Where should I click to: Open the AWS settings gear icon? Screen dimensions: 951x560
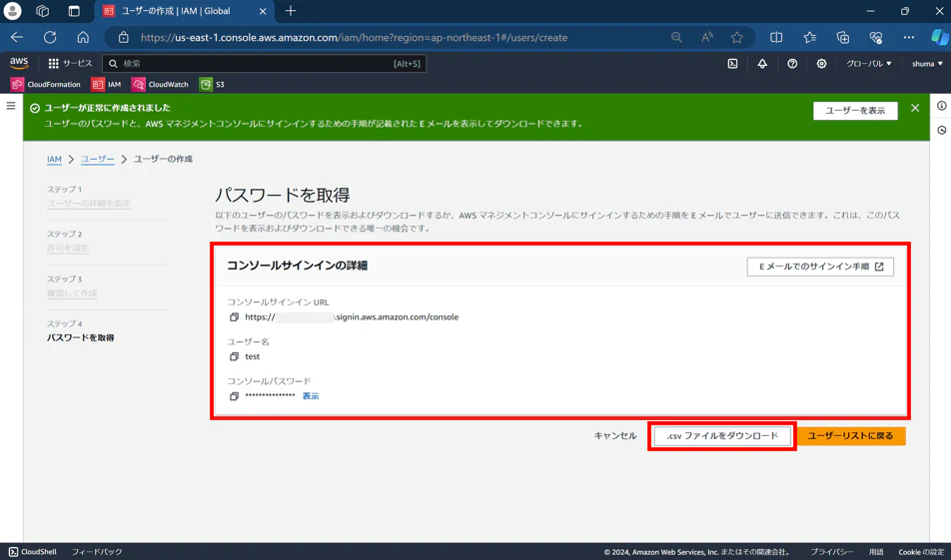click(822, 64)
